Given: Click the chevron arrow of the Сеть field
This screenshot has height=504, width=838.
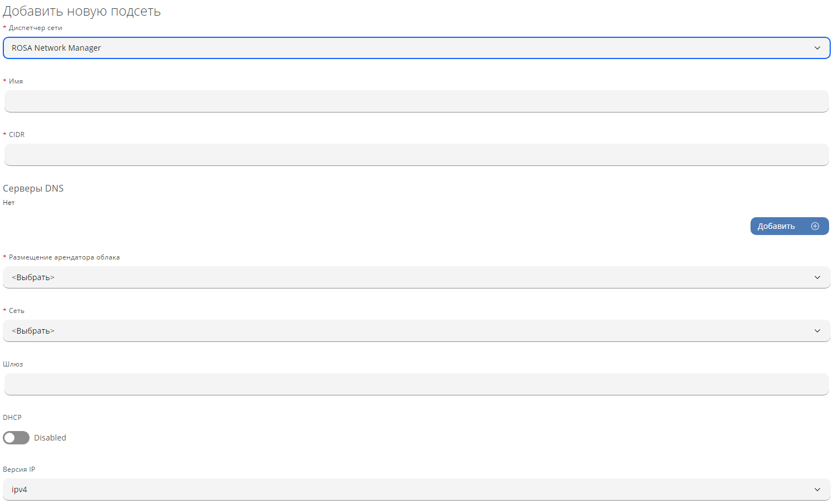Looking at the screenshot, I should click(817, 331).
